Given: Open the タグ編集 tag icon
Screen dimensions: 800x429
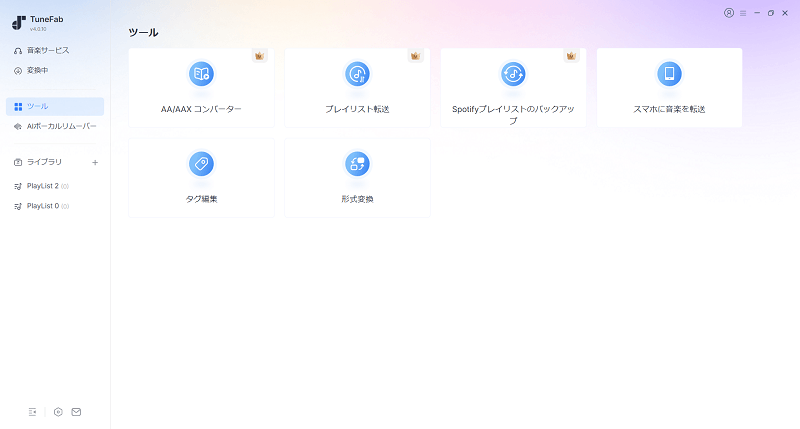Looking at the screenshot, I should pos(201,164).
